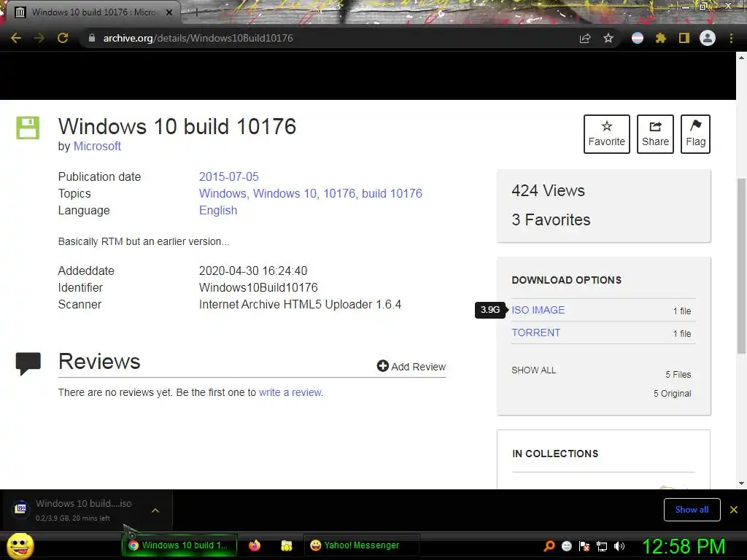Viewport: 747px width, 560px height.
Task: Click the English language link
Action: 218,211
